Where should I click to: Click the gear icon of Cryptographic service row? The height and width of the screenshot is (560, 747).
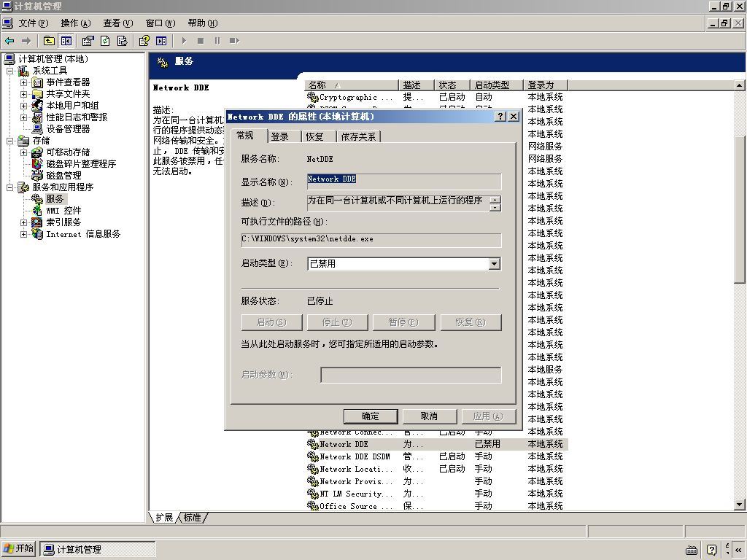point(312,97)
